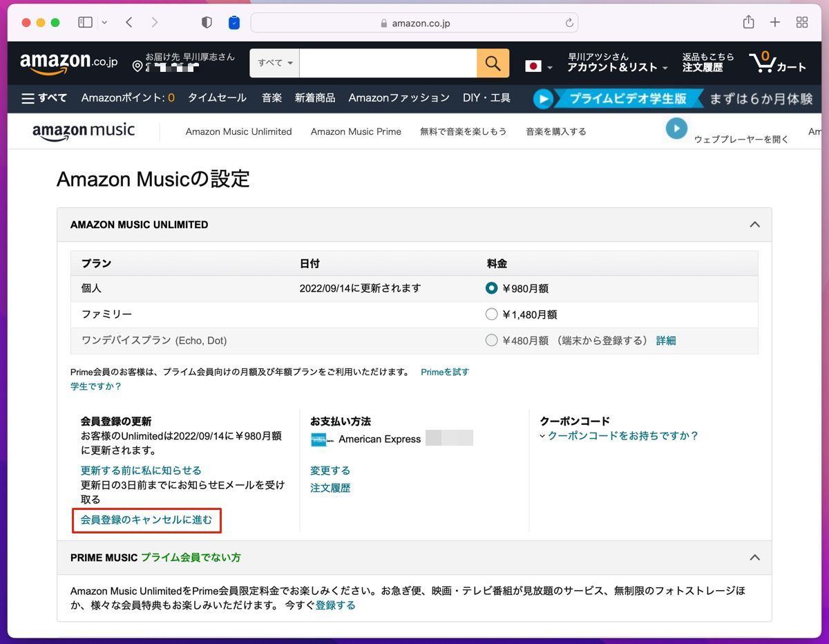Click the Amazon search text field
Screen dimensions: 829x644
pos(388,63)
